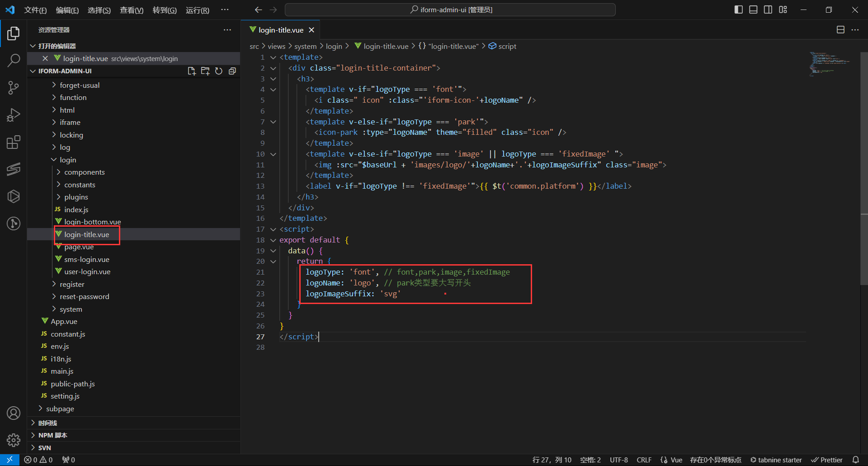Viewport: 868px width, 466px height.
Task: Open the Extensions view
Action: coord(14,142)
